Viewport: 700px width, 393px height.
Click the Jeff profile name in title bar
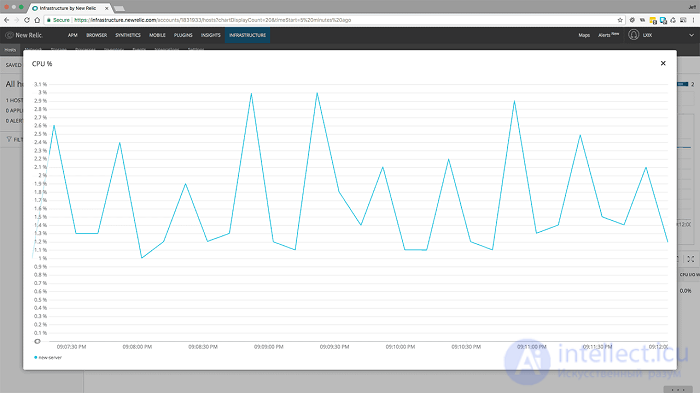coord(692,7)
